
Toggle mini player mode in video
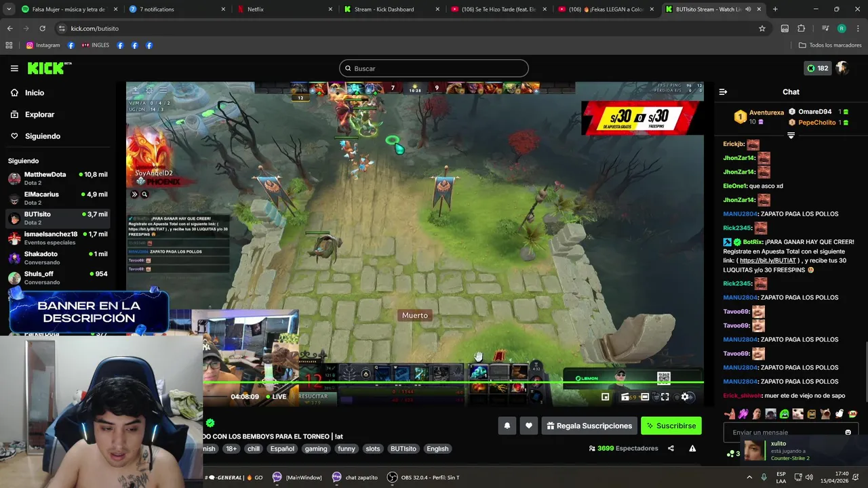(x=606, y=397)
